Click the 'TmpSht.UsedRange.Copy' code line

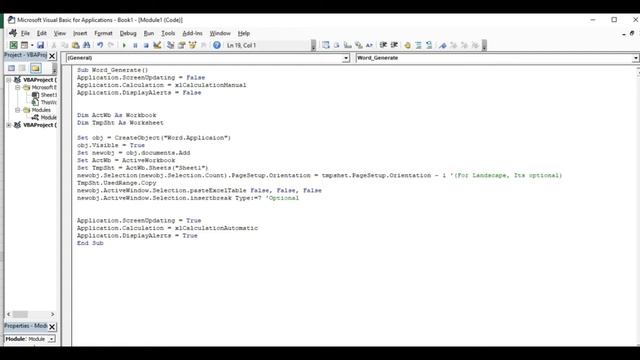(116, 183)
